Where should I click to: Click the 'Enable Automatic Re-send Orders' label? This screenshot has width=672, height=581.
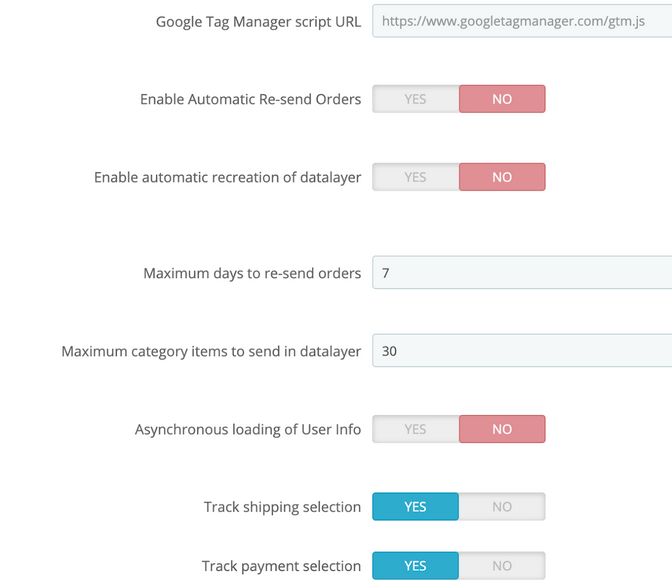250,99
